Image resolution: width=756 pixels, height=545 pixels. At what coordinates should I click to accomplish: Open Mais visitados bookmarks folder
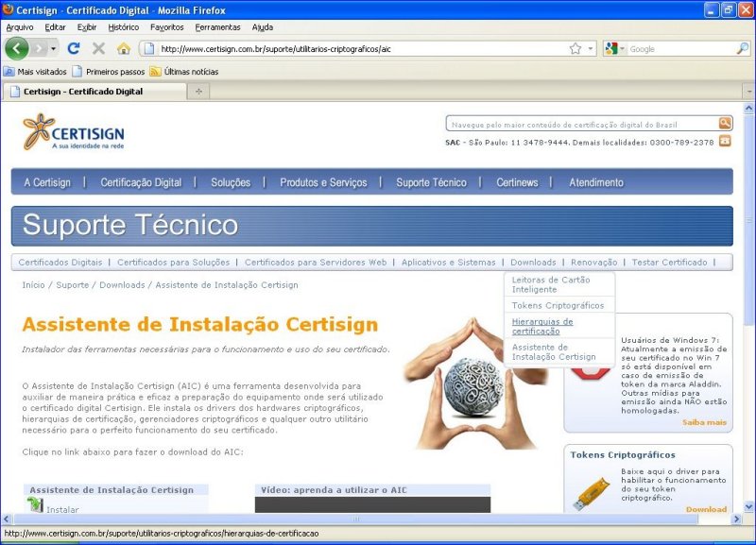click(x=35, y=72)
